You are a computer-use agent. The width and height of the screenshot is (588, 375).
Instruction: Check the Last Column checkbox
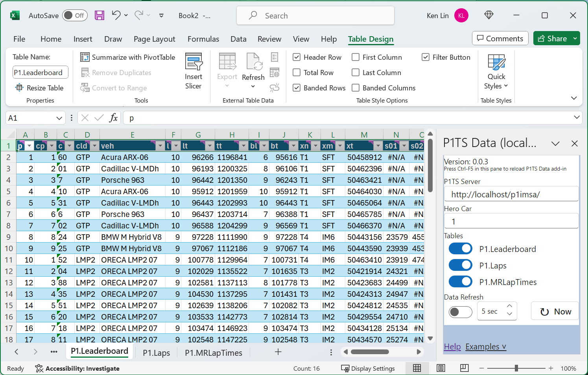[x=356, y=72]
